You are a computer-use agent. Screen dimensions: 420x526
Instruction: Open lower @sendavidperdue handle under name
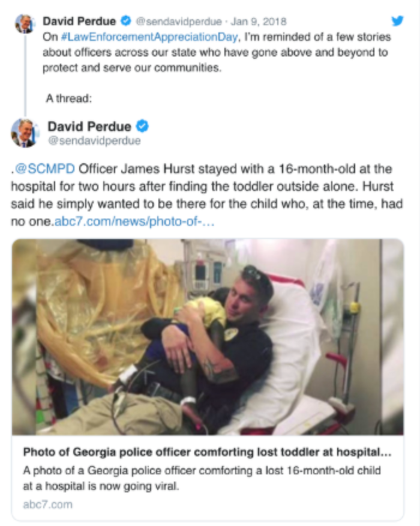[94, 141]
